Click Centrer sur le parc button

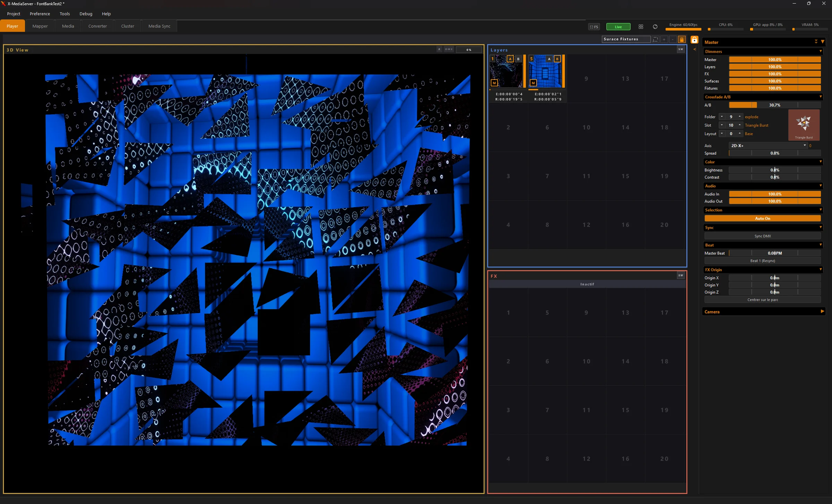pos(763,300)
